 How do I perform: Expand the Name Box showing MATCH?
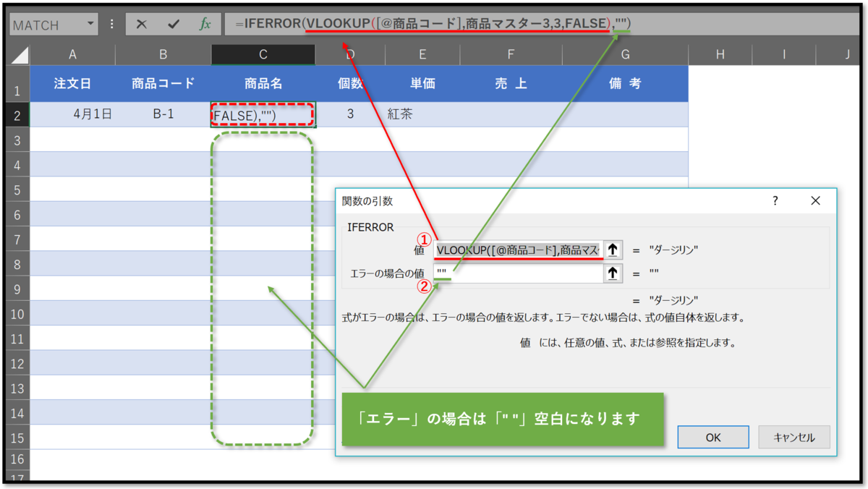coord(43,24)
